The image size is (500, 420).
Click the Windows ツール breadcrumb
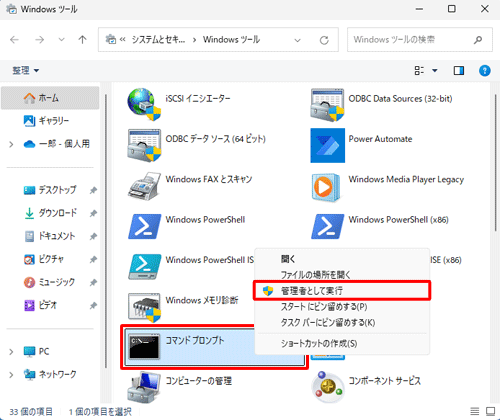[231, 40]
